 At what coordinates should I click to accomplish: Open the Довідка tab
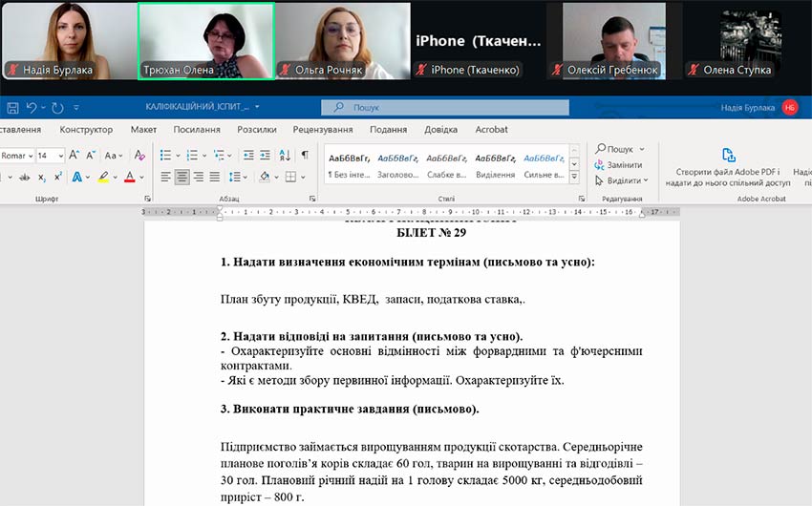click(440, 129)
